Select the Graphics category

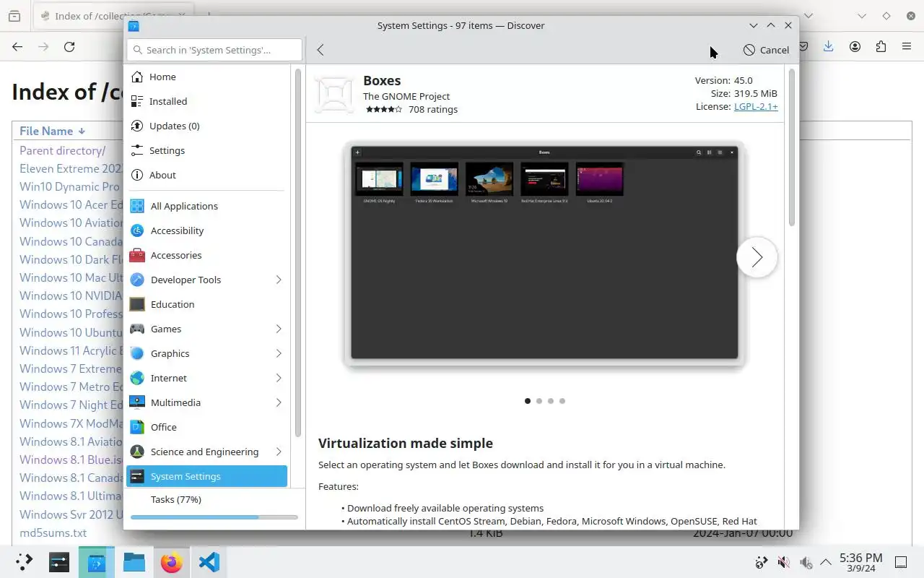pyautogui.click(x=207, y=353)
